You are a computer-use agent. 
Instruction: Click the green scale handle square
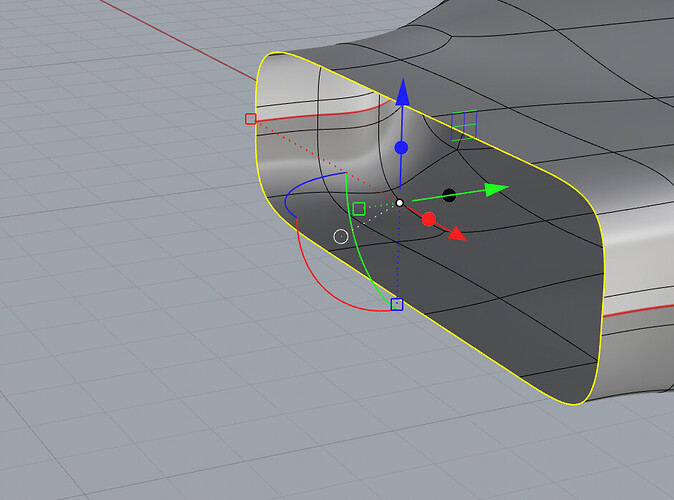click(x=359, y=209)
